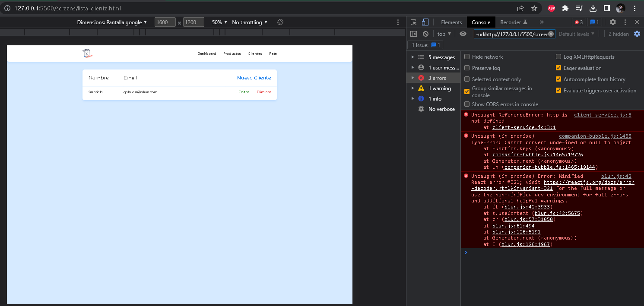Click the viewport height field 1200
The width and height of the screenshot is (644, 306).
194,22
